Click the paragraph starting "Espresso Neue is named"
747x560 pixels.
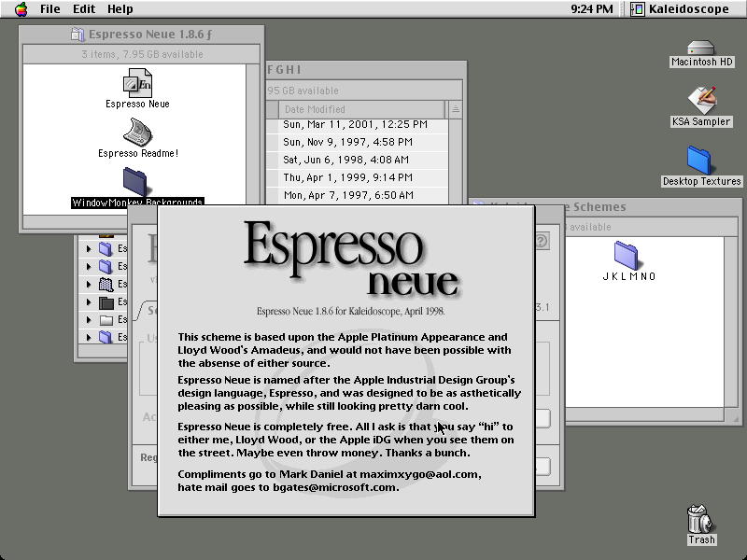pos(349,393)
